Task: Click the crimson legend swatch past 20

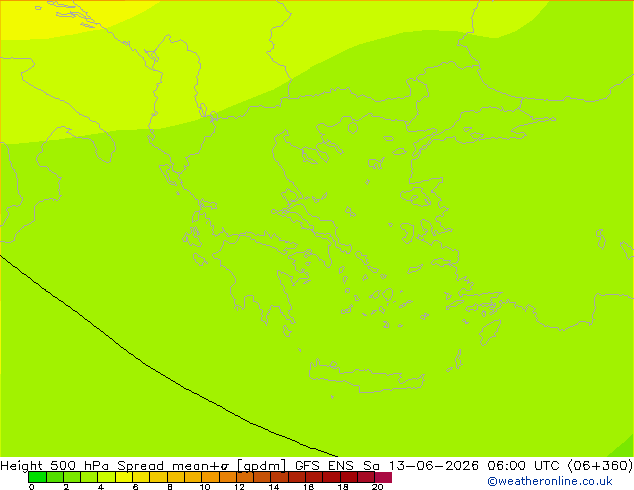Action: (x=383, y=477)
